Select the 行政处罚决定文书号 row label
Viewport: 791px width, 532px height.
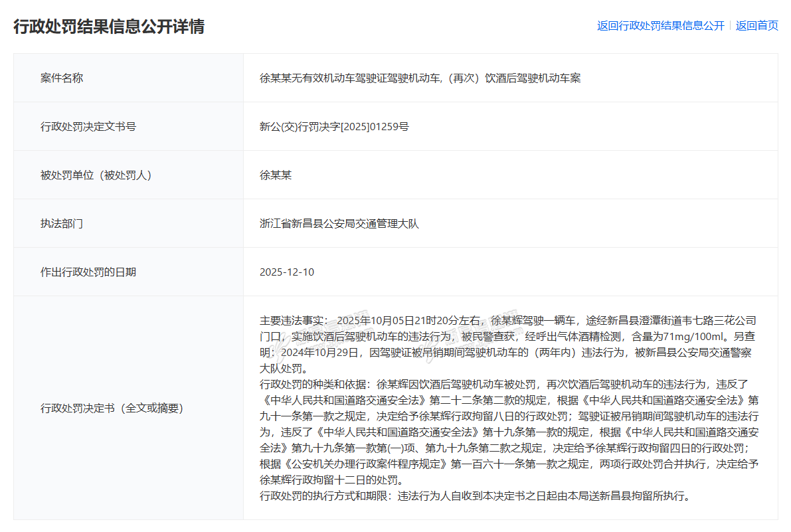tap(88, 126)
